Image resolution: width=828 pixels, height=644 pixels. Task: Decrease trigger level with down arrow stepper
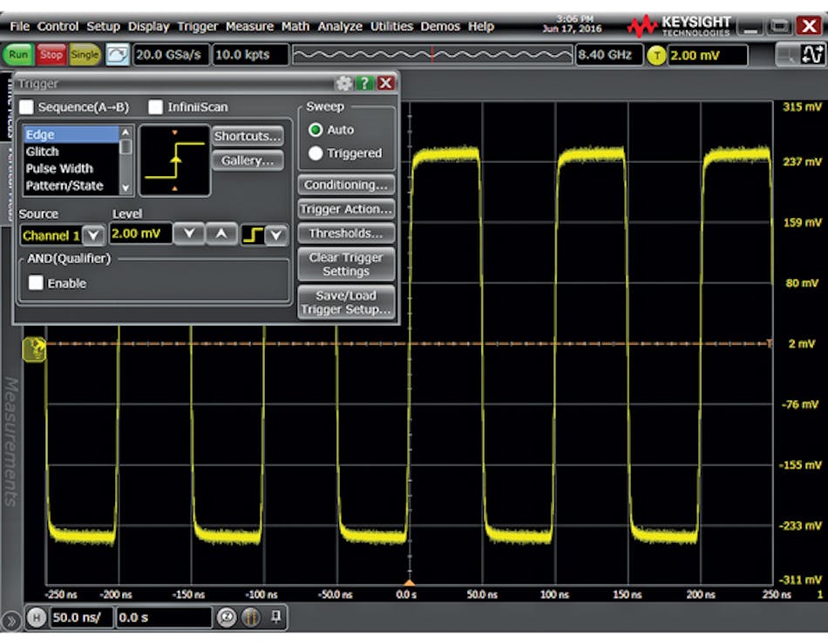tap(187, 234)
